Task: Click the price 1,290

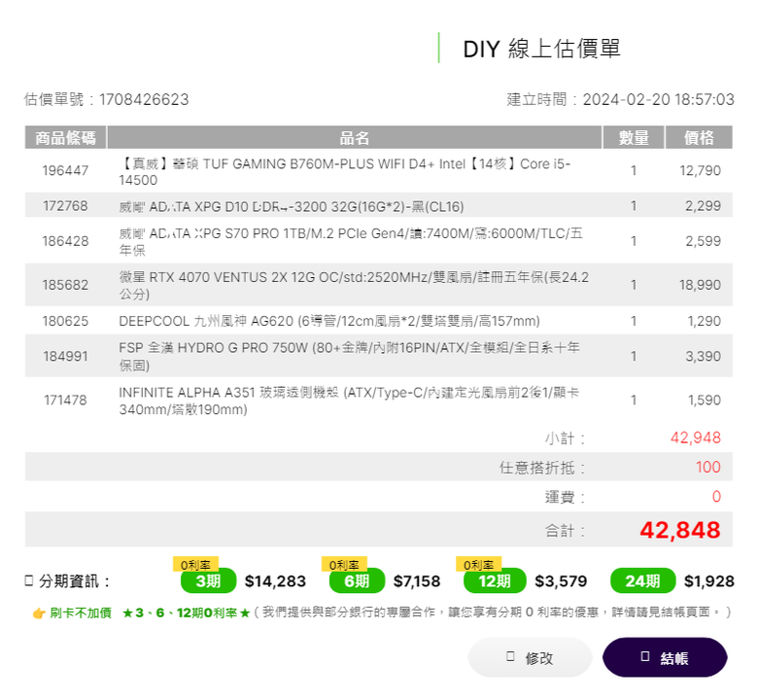Action: tap(705, 321)
